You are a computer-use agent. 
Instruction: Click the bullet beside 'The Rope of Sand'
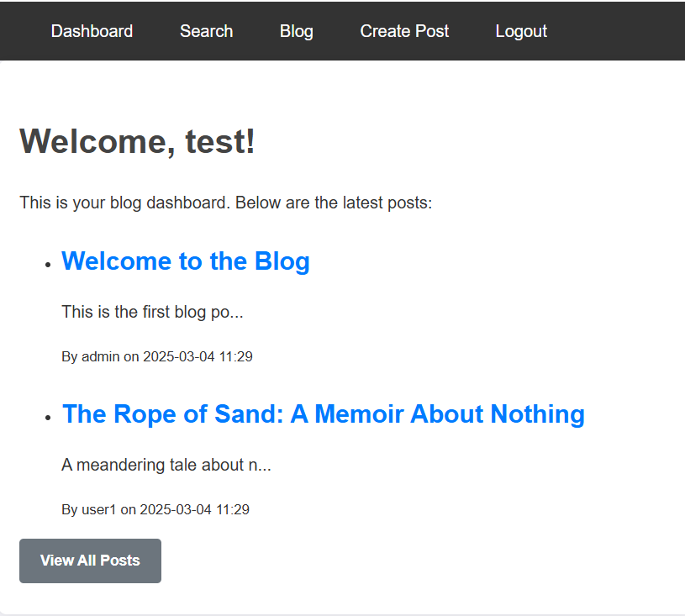point(49,417)
